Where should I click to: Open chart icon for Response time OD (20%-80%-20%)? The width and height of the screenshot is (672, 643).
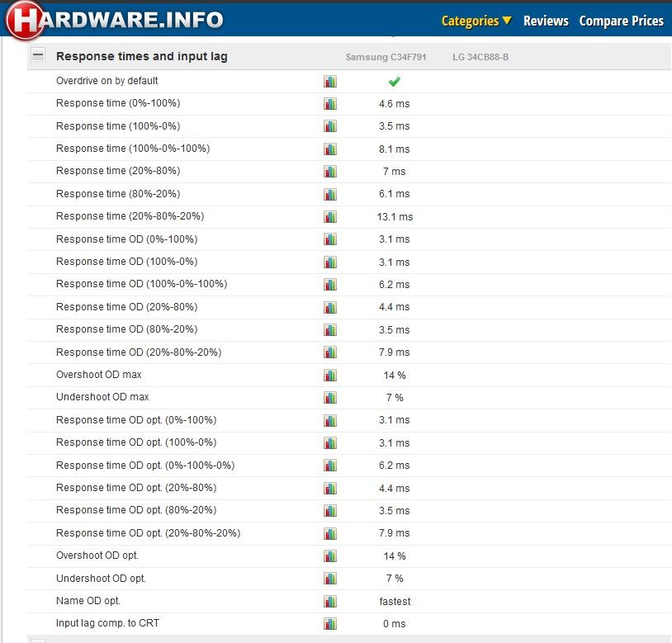pos(330,352)
